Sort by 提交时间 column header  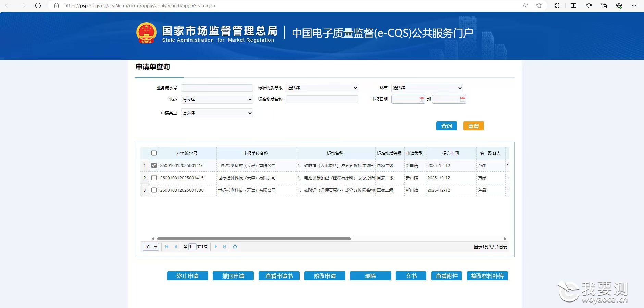451,153
